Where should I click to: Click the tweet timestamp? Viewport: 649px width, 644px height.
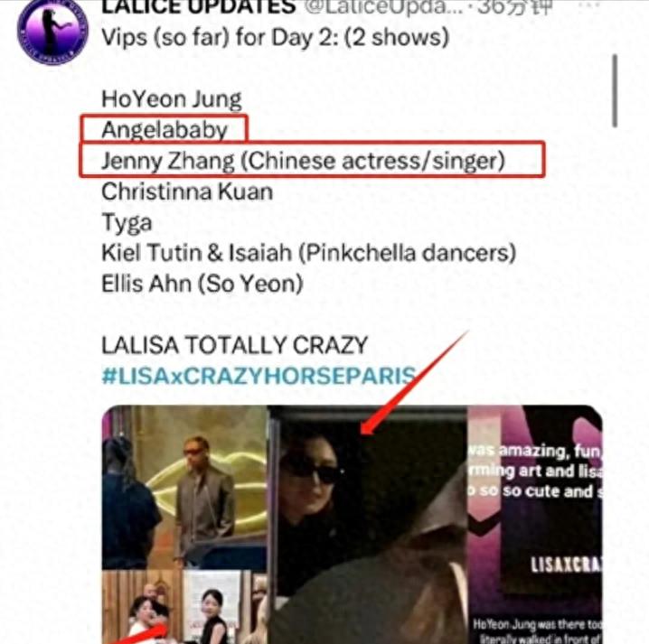[516, 7]
